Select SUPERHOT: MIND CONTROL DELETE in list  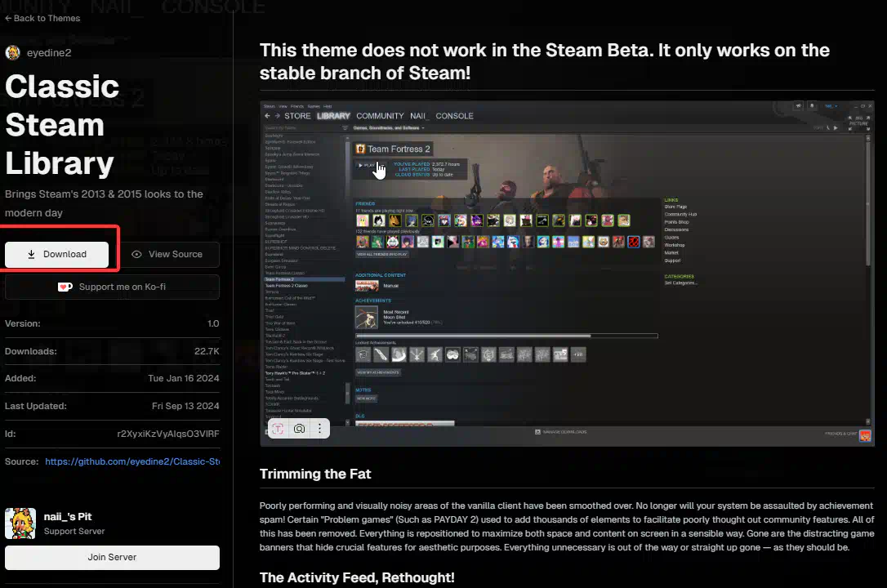pyautogui.click(x=301, y=248)
